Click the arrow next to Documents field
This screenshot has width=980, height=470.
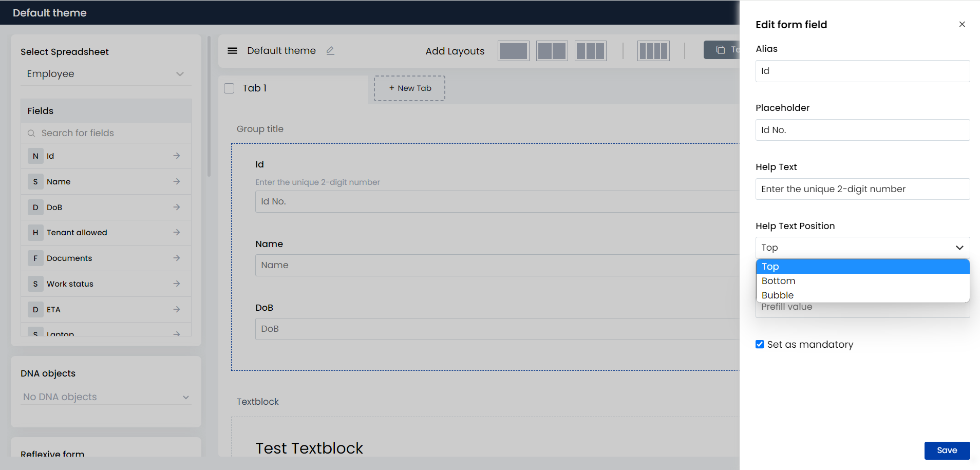click(x=177, y=258)
